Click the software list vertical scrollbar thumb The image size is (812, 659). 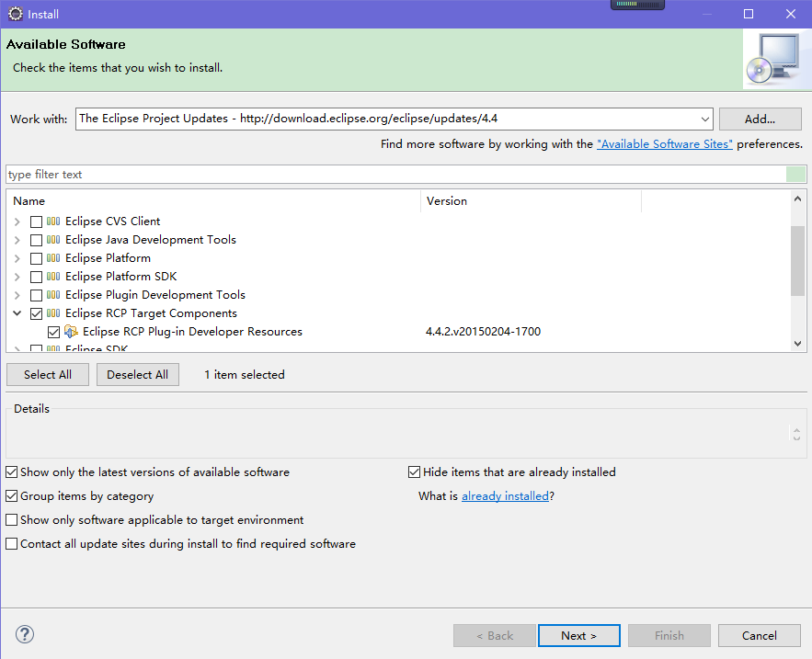click(x=797, y=261)
